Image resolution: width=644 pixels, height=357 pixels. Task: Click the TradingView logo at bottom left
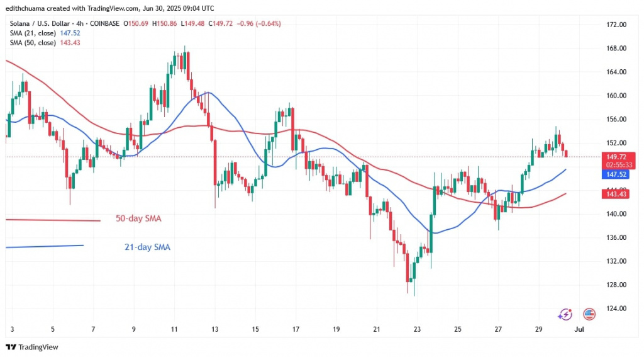click(x=31, y=347)
